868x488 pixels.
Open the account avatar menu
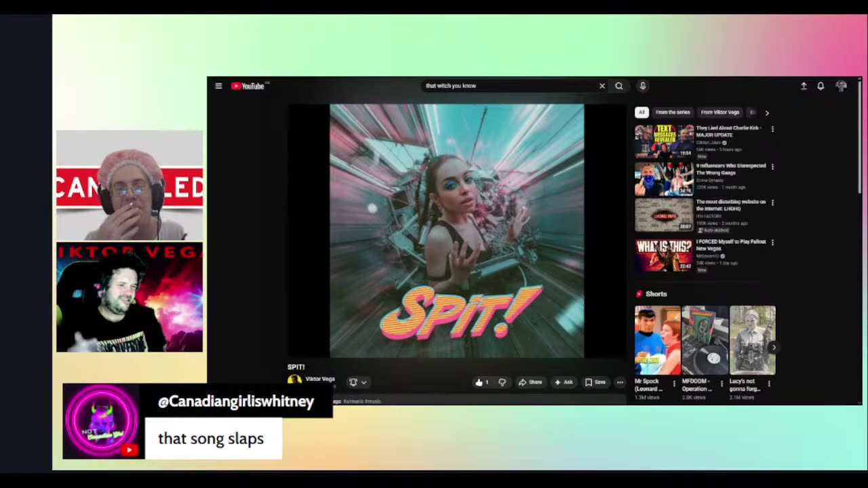coord(842,86)
